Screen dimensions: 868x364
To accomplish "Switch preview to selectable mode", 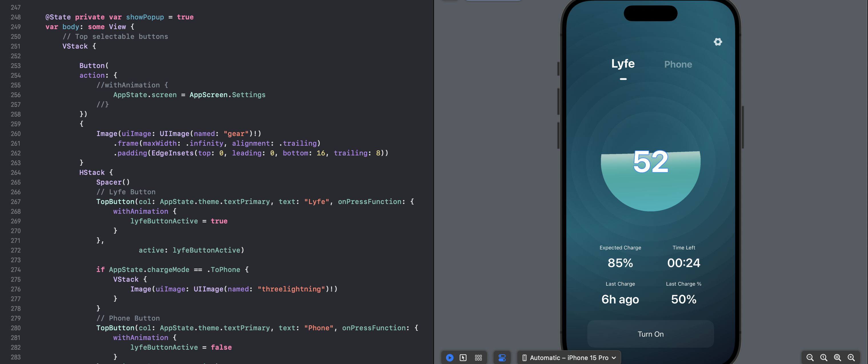I will [463, 358].
